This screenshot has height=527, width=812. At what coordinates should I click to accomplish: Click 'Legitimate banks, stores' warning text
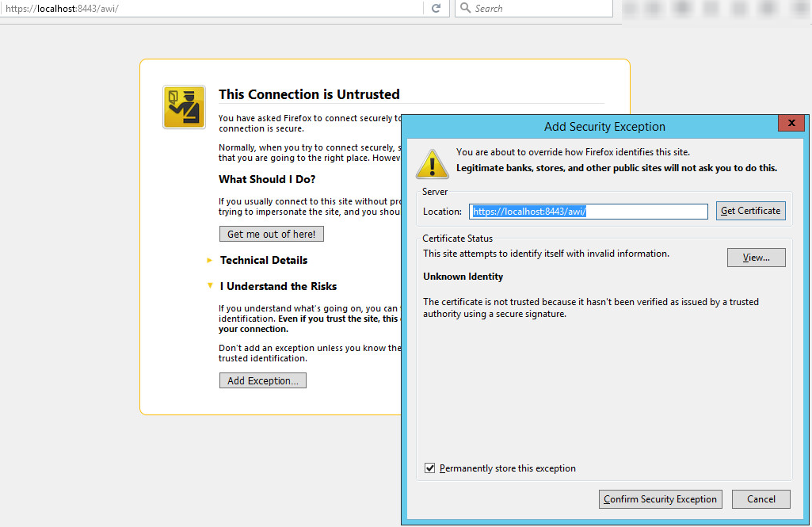[x=616, y=168]
